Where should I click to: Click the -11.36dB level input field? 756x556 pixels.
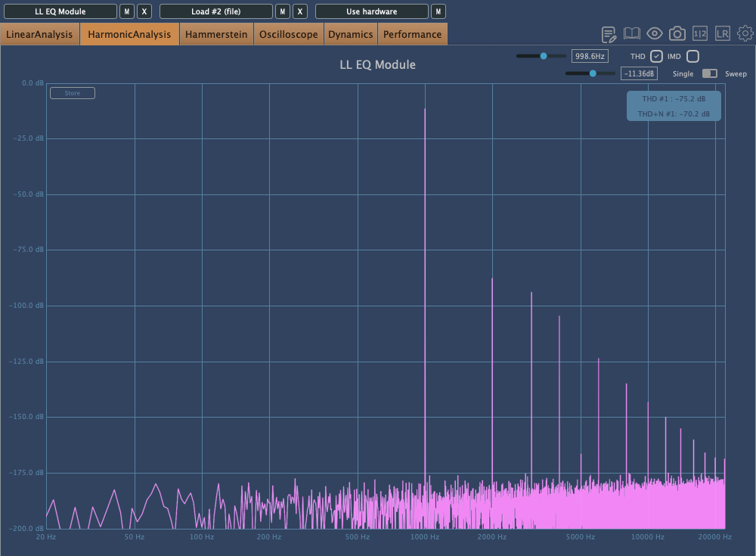pyautogui.click(x=639, y=73)
